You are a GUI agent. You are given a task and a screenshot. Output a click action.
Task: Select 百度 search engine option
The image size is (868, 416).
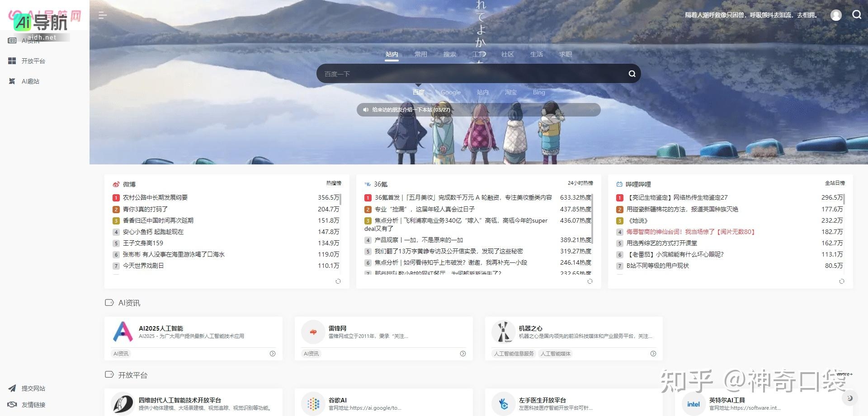[418, 92]
